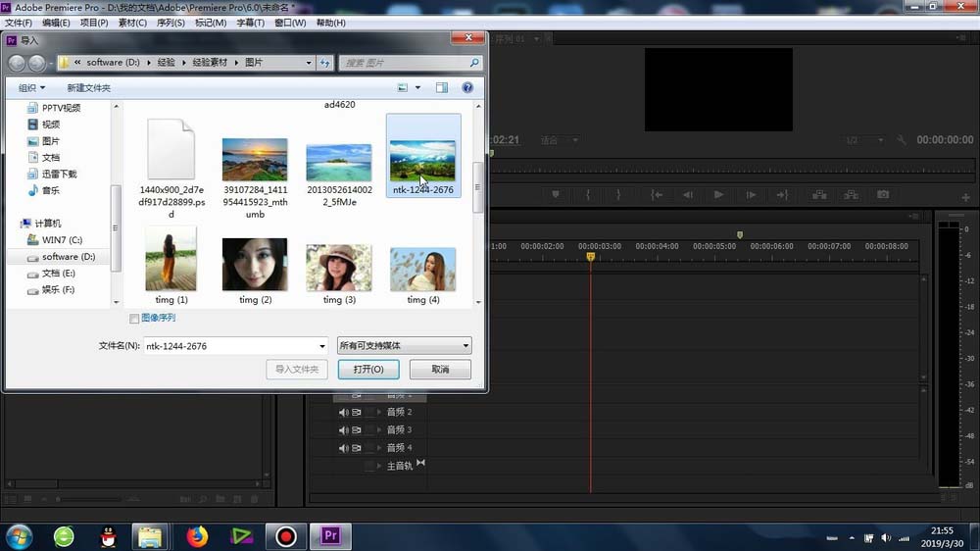Add marker in Program monitor transport
This screenshot has width=980, height=551.
coord(555,194)
